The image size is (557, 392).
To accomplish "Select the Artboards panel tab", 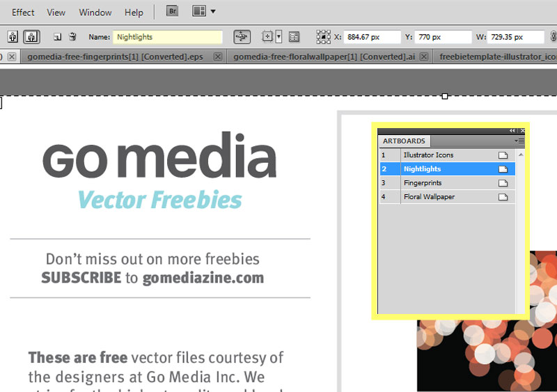I will point(404,141).
